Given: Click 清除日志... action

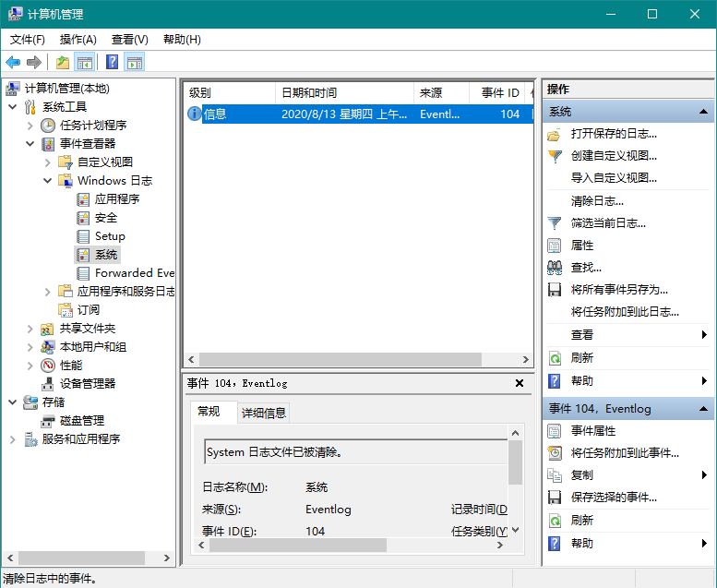Looking at the screenshot, I should pos(597,201).
